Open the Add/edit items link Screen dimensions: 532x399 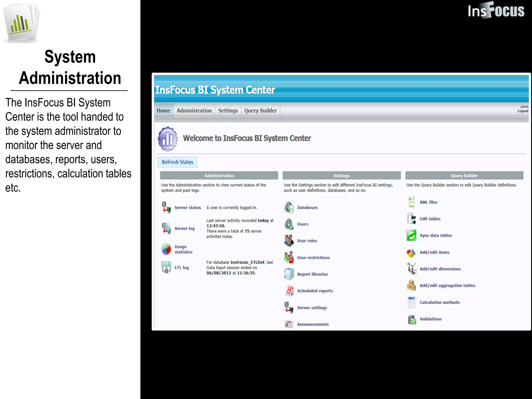click(434, 252)
